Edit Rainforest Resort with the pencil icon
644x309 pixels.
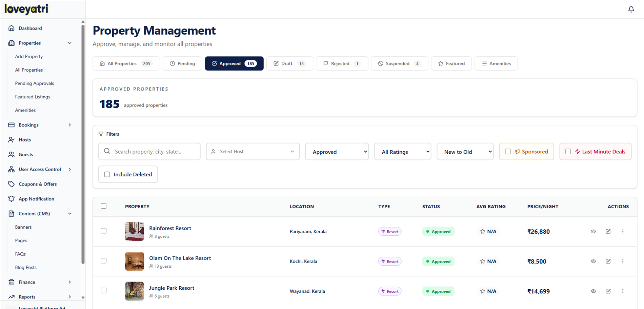608,231
